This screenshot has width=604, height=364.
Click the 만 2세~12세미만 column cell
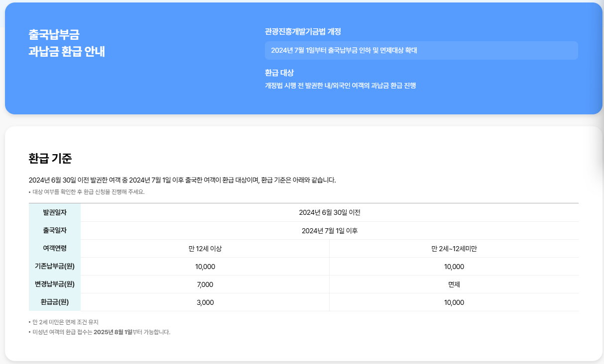[x=454, y=248]
